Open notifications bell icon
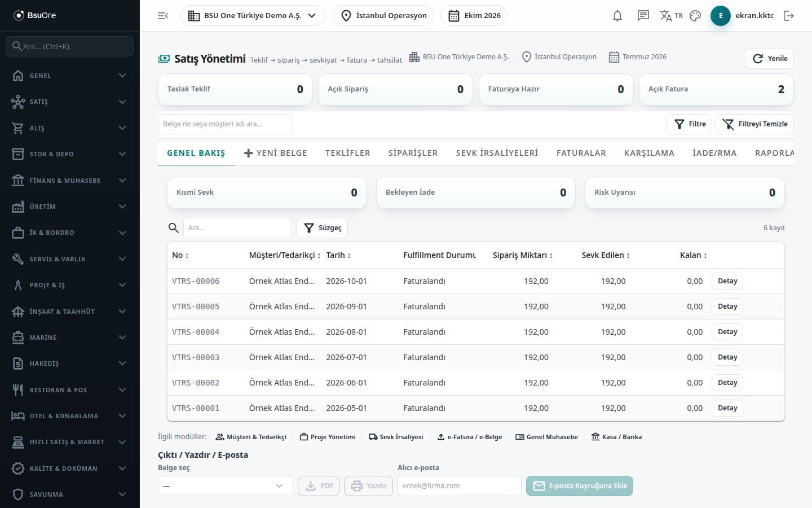The width and height of the screenshot is (812, 508). click(x=617, y=16)
